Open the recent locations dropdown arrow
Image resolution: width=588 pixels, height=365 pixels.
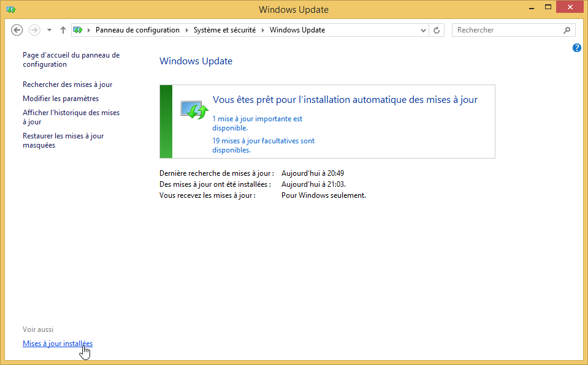(49, 30)
